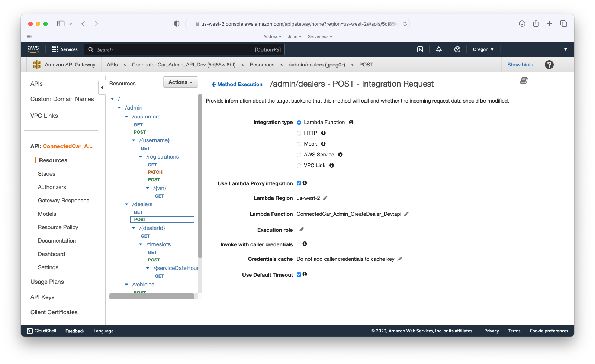The height and width of the screenshot is (364, 595).
Task: Open the Resources breadcrumb link
Action: pos(262,65)
